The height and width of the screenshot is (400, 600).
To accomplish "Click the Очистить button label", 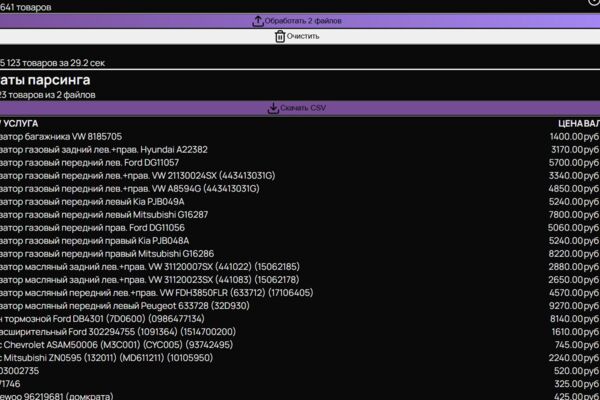I will coord(303,36).
